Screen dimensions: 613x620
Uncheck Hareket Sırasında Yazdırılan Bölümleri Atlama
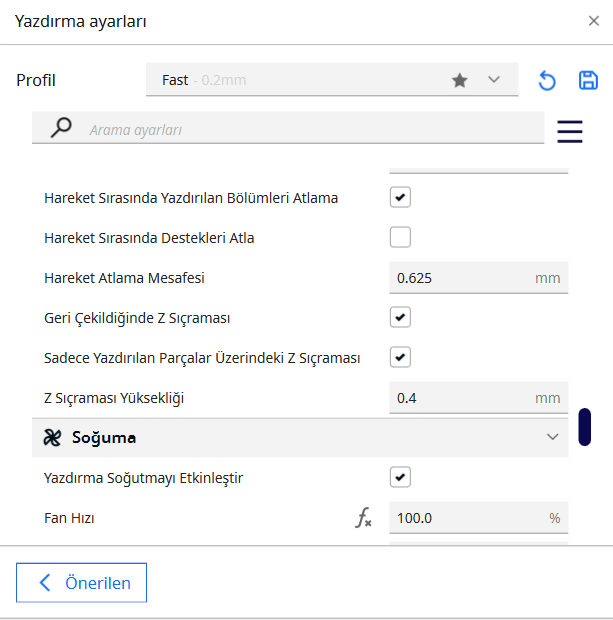400,198
